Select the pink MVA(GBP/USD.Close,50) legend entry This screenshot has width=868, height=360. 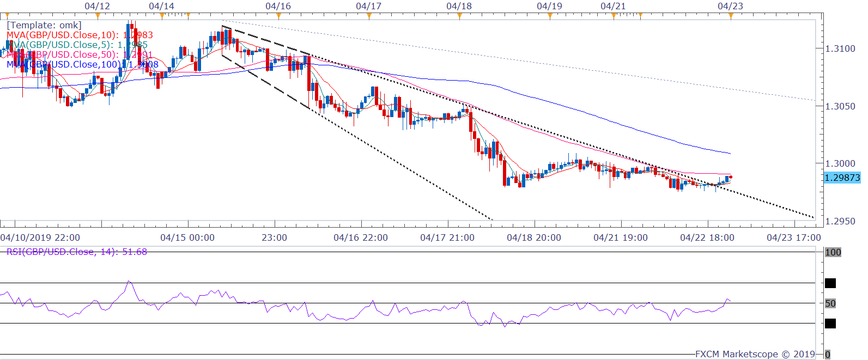point(80,54)
